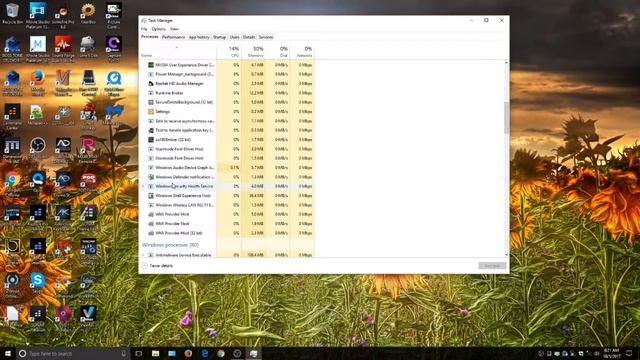Open the View menu in Task Manager
Viewport: 640px width, 360px height.
[x=174, y=29]
